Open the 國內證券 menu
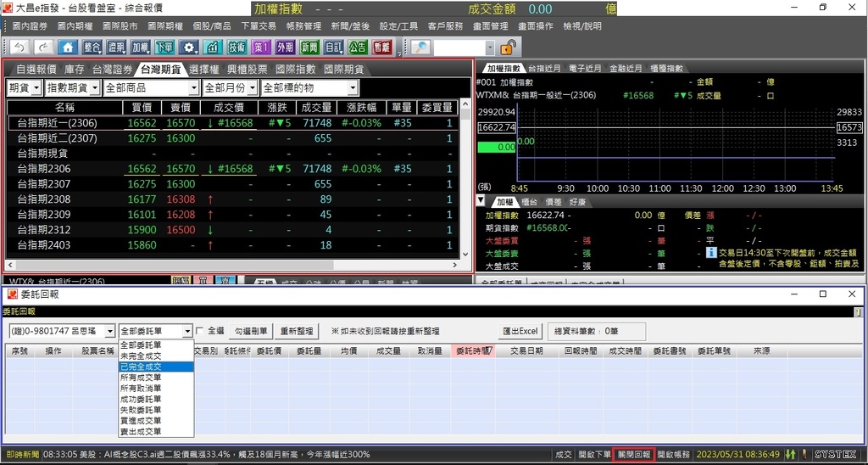Image resolution: width=868 pixels, height=465 pixels. tap(30, 26)
